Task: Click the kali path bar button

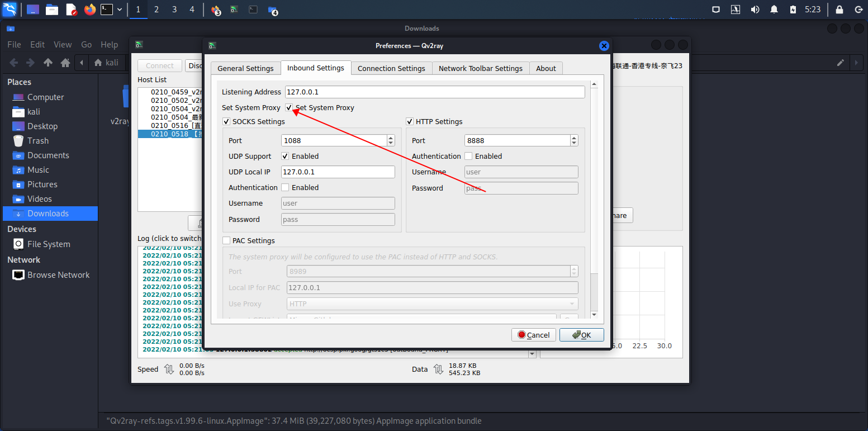Action: coord(106,63)
